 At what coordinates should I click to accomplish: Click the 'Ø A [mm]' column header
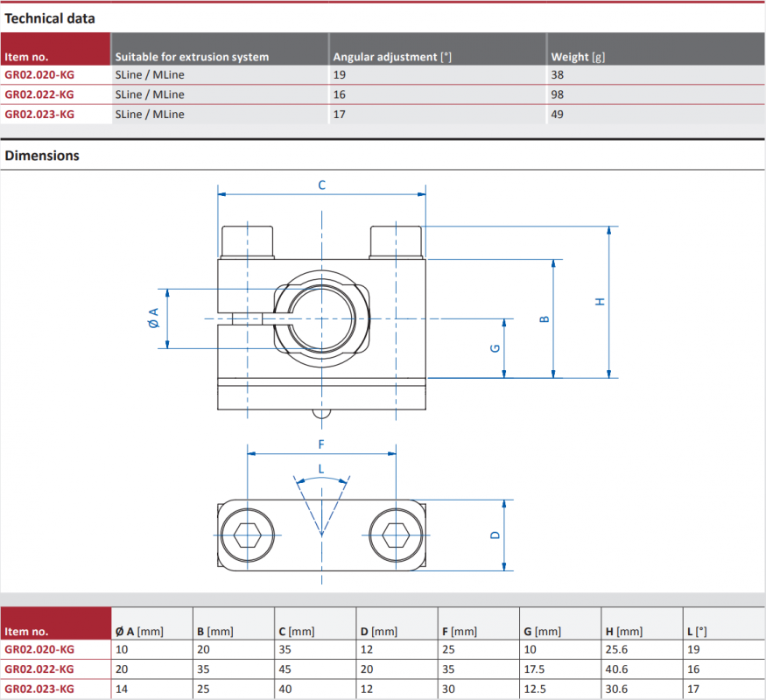[x=139, y=631]
